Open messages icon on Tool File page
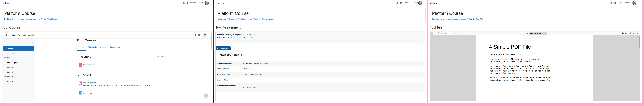This screenshot has width=644, height=106. pyautogui.click(x=615, y=3)
